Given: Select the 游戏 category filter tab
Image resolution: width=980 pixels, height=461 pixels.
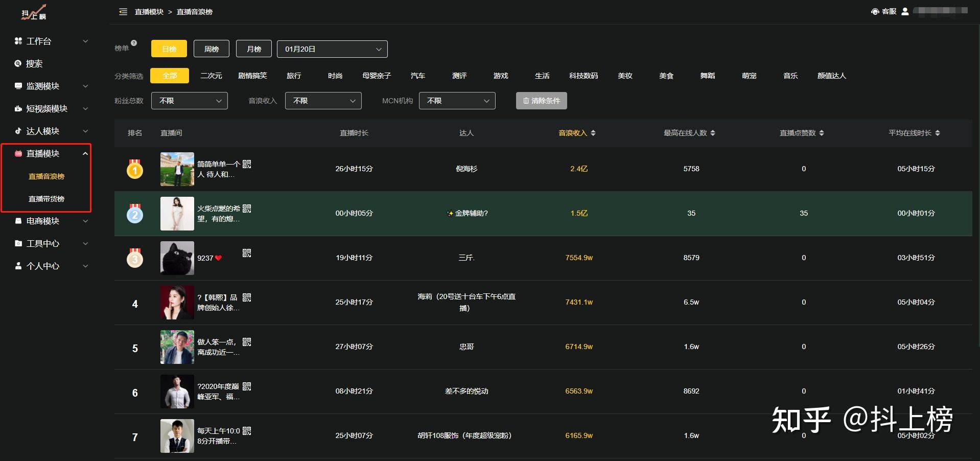Looking at the screenshot, I should (x=500, y=75).
